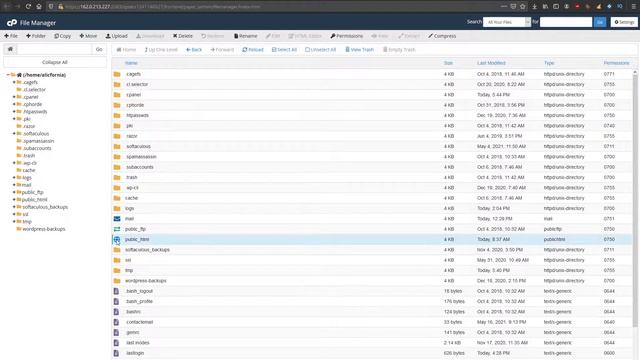Image resolution: width=640 pixels, height=360 pixels.
Task: Click Collapse All in the tree panel
Action: (x=55, y=62)
